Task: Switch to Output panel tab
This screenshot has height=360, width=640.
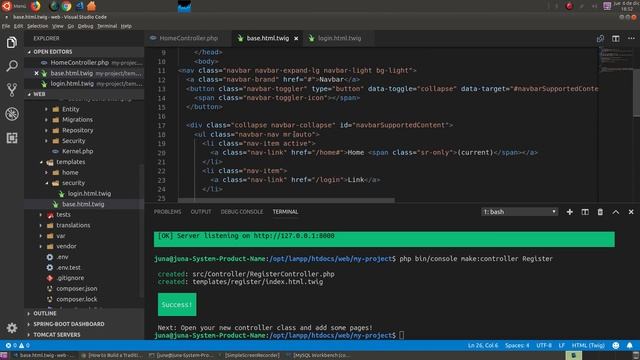Action: (201, 212)
